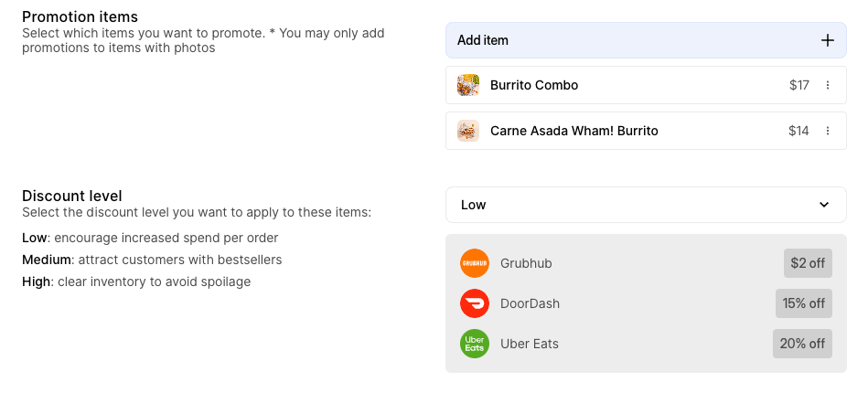Click the $14 price of Carne Asada burrito
Screen dimensions: 868x393
798,132
